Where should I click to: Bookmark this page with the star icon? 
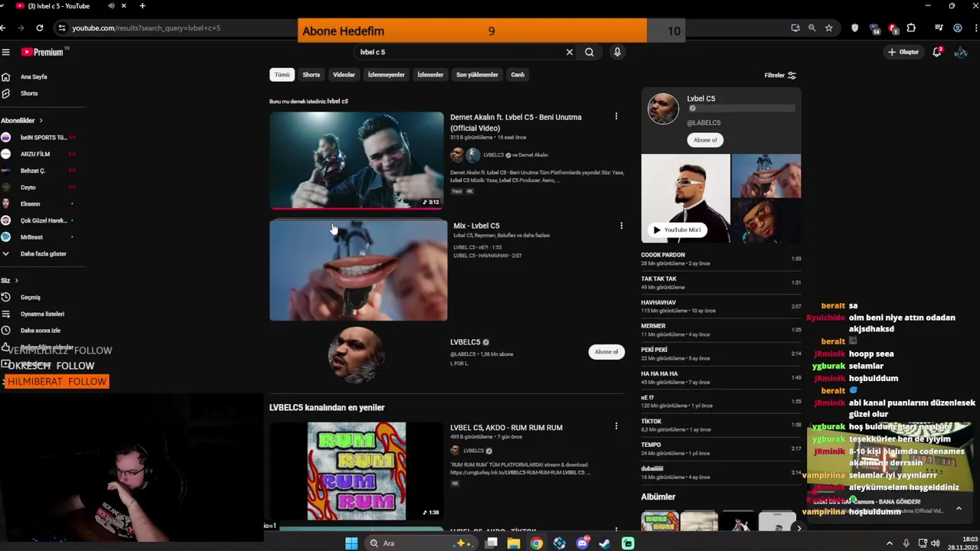point(828,28)
